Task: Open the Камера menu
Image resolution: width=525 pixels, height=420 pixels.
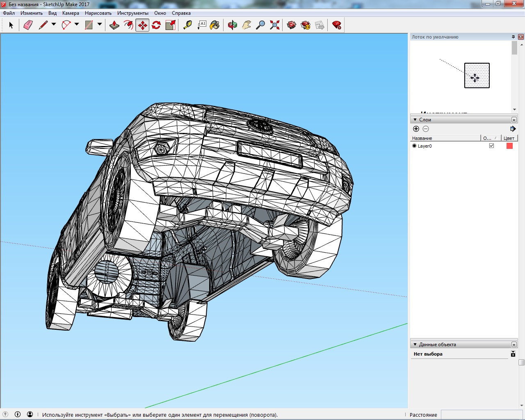Action: [x=71, y=13]
